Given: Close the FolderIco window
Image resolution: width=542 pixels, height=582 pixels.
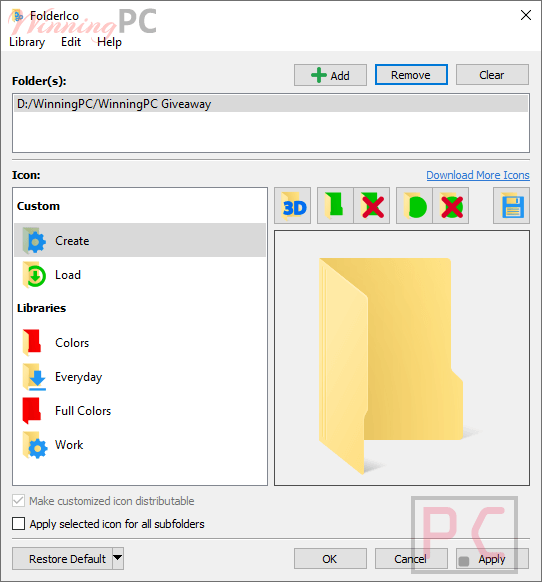Looking at the screenshot, I should click(526, 15).
